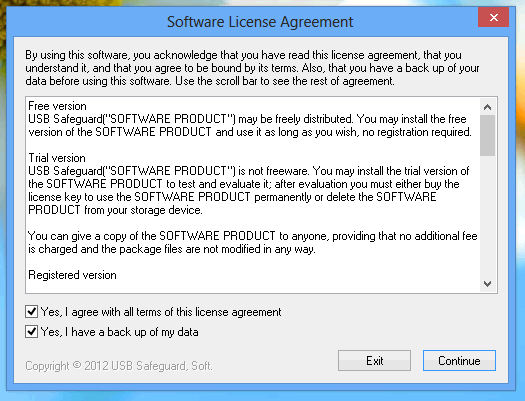525x401 pixels.
Task: Uncheck the agree with all terms checkbox
Action: [31, 312]
